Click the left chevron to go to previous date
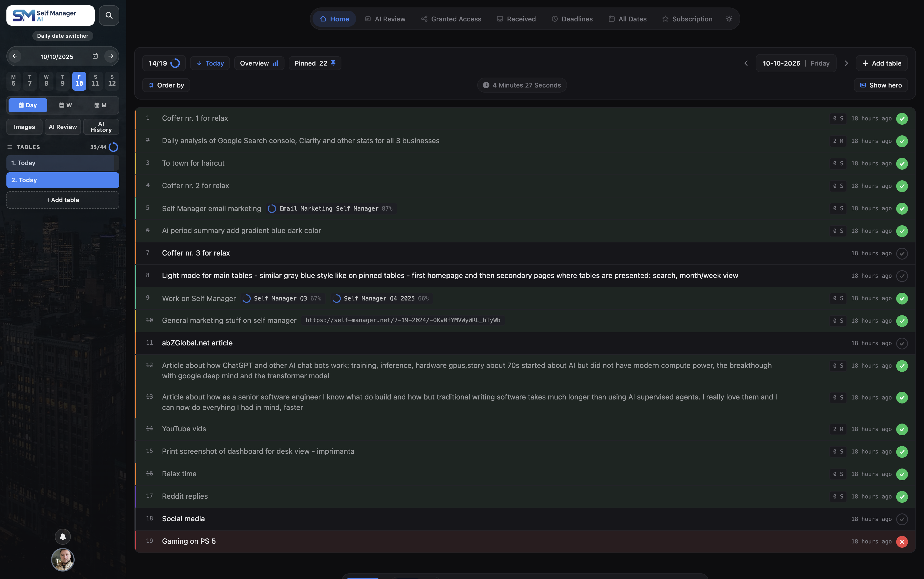Screen dimensions: 924x579 point(745,63)
